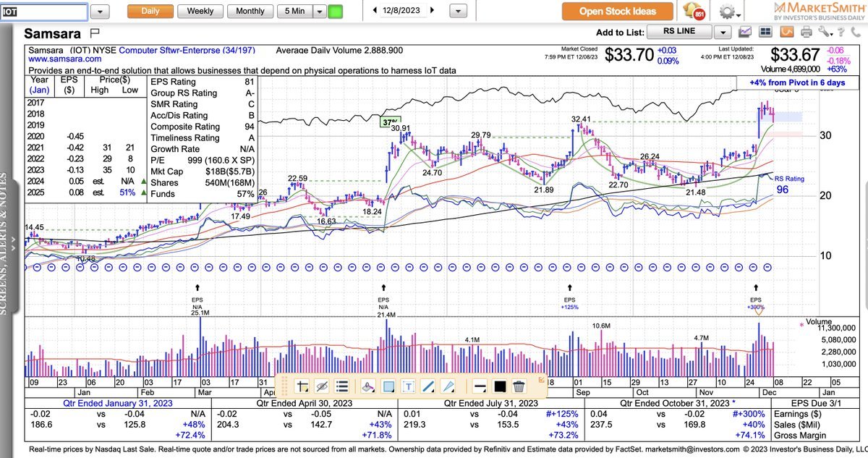868x458 pixels.
Task: Click the Average Daily Volume 2.888.900 text
Action: (x=339, y=51)
